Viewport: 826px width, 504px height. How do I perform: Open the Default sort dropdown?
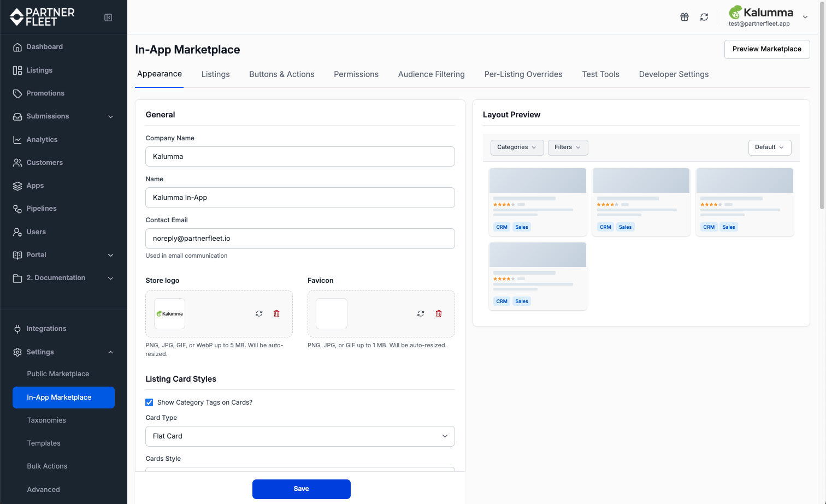click(x=770, y=147)
